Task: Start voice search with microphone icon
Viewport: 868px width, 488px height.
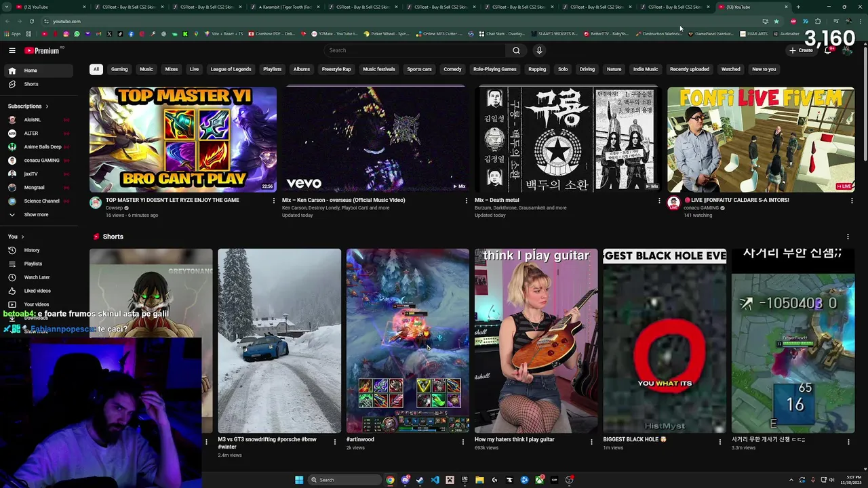Action: pos(539,50)
